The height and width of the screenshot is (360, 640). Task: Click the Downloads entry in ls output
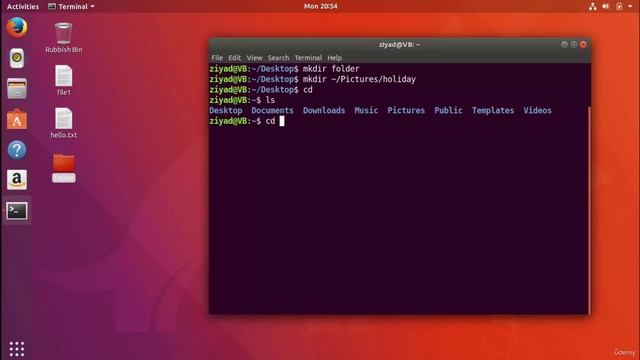[324, 111]
